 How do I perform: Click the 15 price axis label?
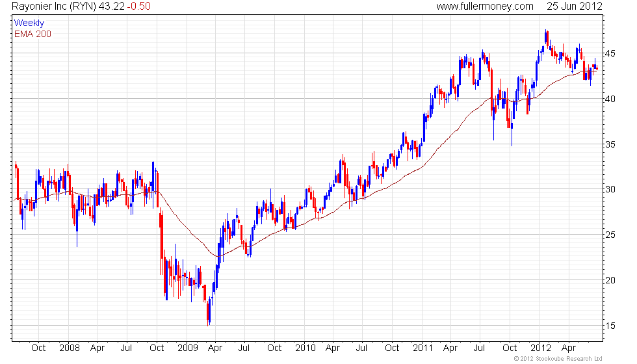pyautogui.click(x=610, y=326)
